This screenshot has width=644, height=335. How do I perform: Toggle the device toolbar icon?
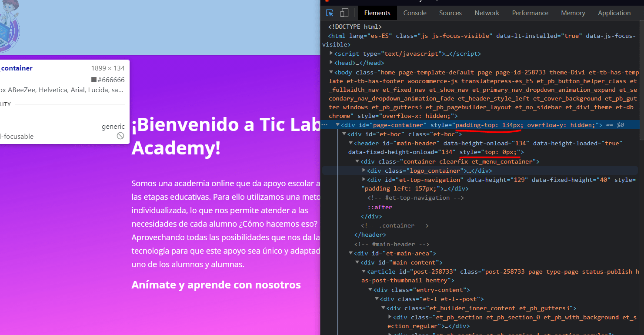[x=344, y=13]
